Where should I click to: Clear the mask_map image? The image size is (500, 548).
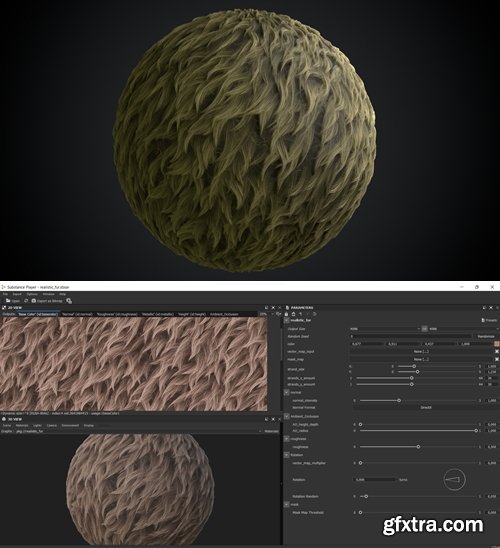497,359
